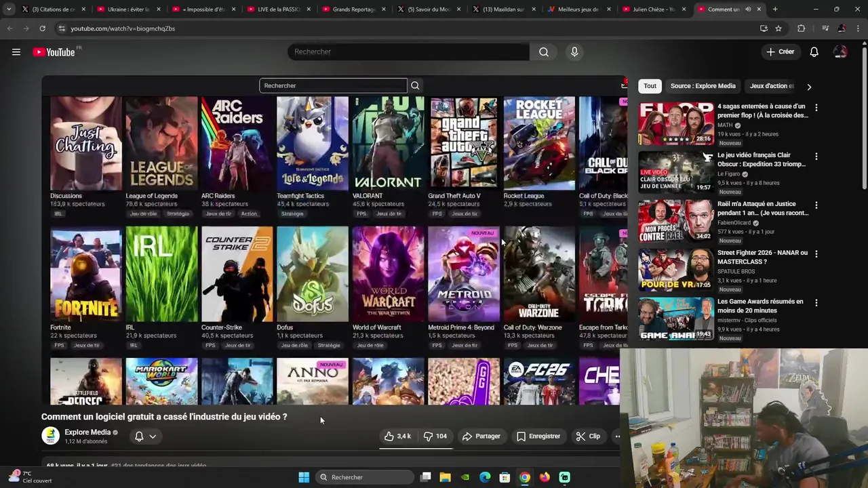Like the video with the thumbs-up button
The image size is (868, 488).
(398, 436)
